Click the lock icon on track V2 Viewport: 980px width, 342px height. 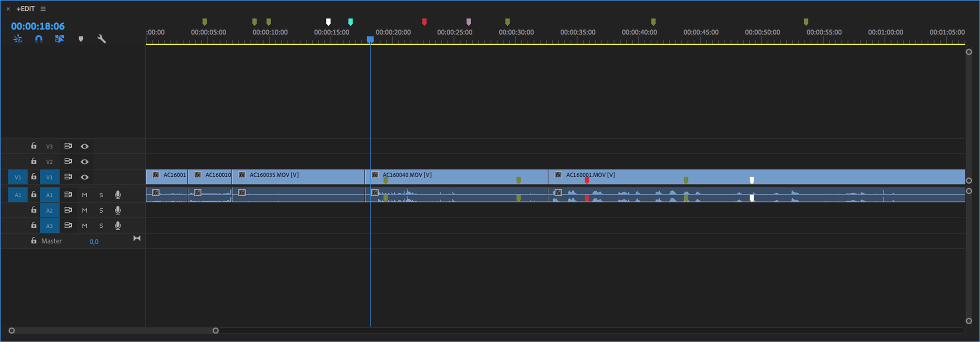click(34, 161)
